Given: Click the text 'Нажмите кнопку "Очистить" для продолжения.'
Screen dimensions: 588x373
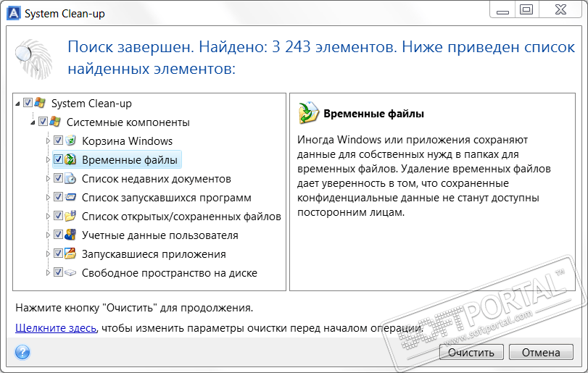Looking at the screenshot, I should click(x=134, y=308).
